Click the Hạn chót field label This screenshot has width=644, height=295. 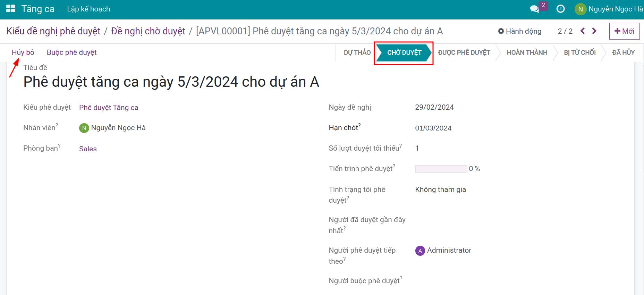[x=344, y=127]
